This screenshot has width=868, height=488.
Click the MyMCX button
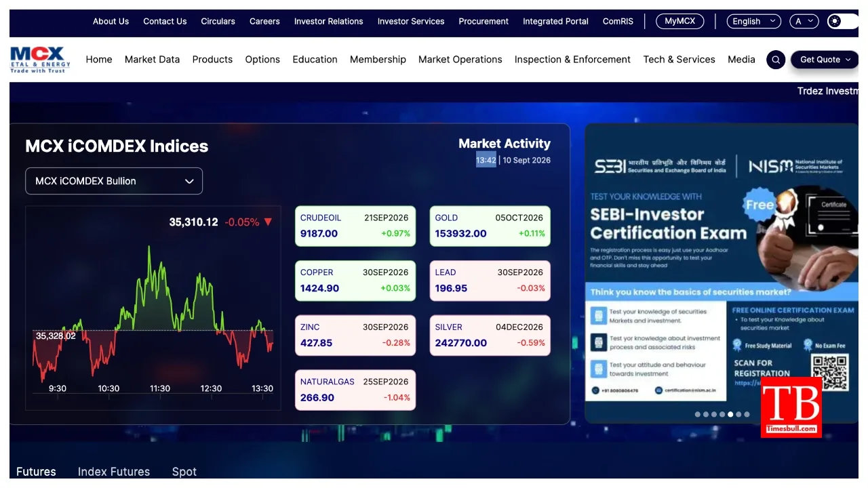coord(680,21)
